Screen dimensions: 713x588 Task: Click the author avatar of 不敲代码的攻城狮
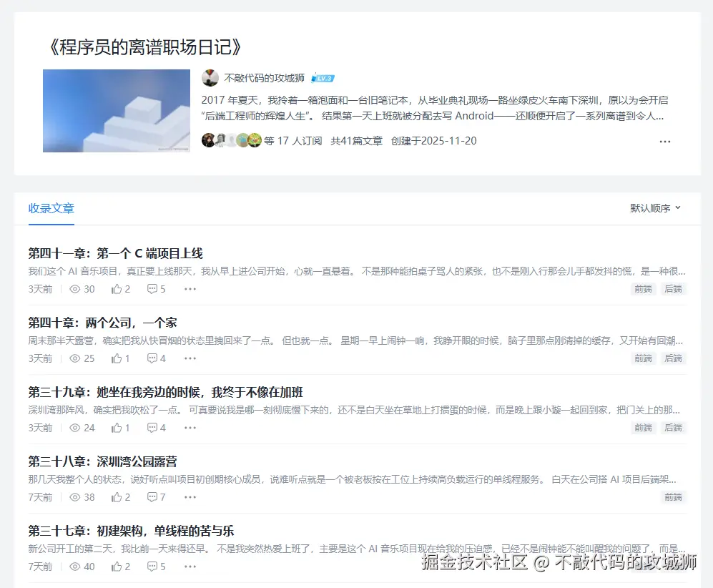click(x=208, y=76)
